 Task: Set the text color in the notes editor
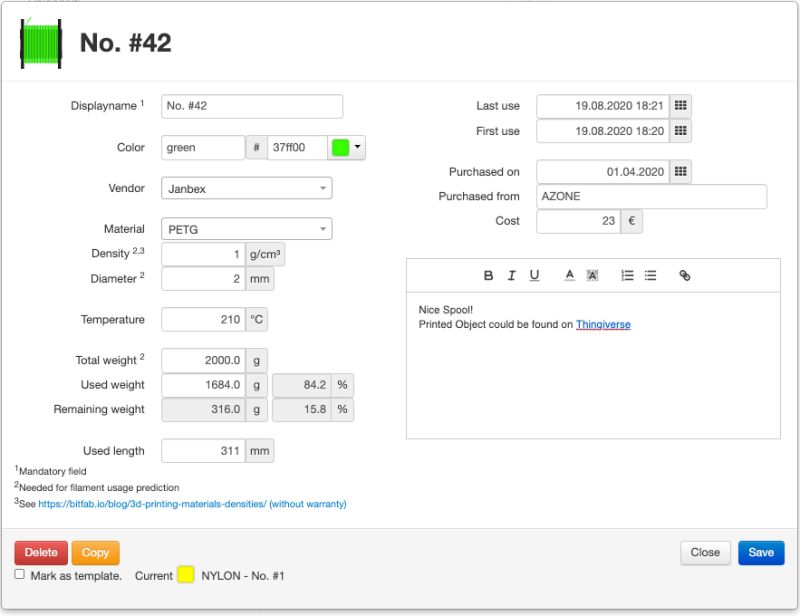569,276
